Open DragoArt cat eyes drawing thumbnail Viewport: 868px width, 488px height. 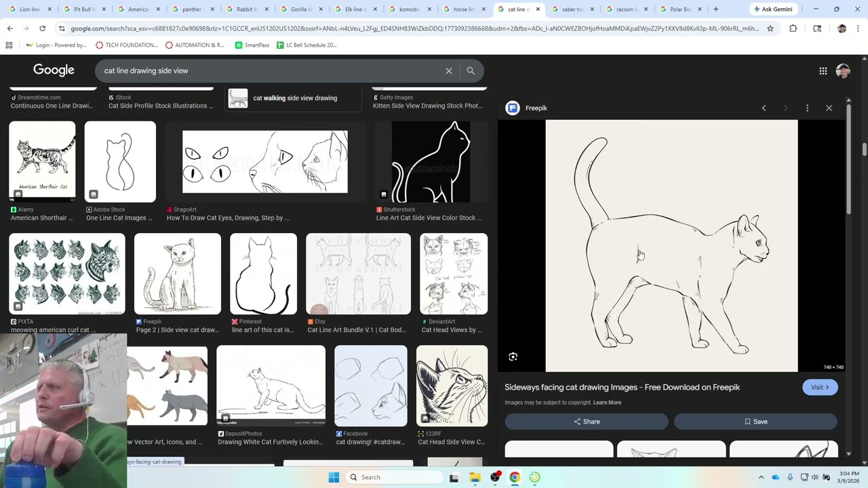point(265,161)
